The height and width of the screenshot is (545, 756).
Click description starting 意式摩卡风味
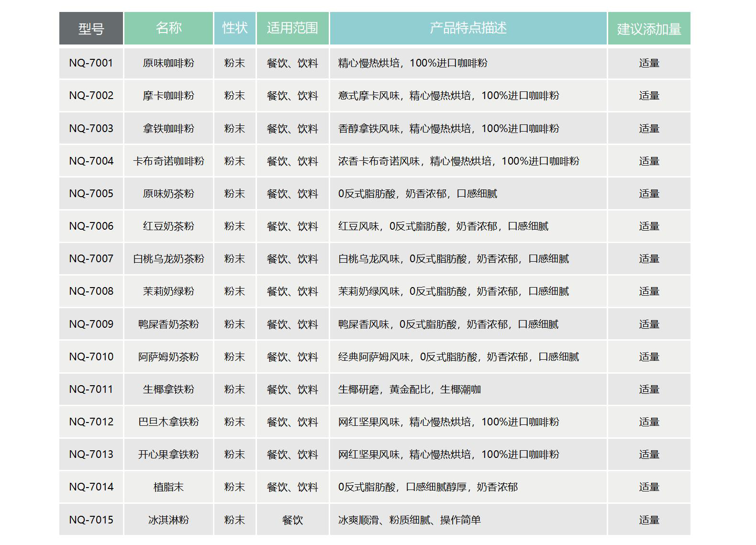[449, 96]
